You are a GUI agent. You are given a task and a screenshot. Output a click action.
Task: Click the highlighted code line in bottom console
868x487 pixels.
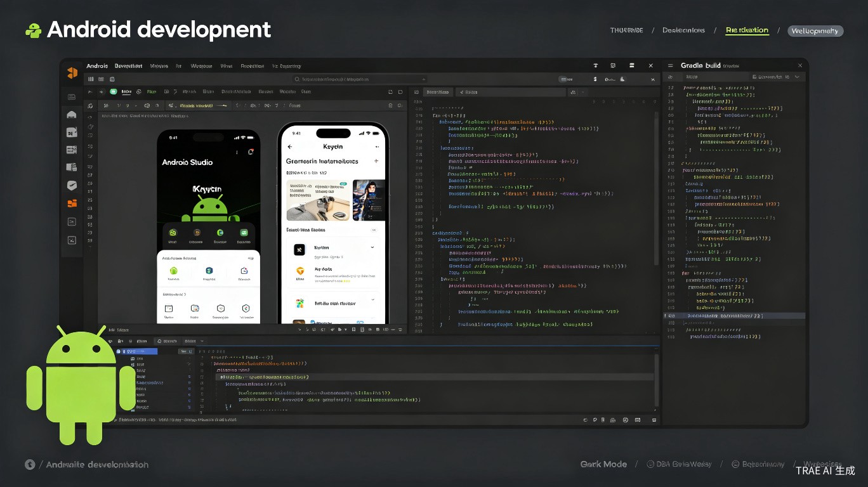(435, 377)
